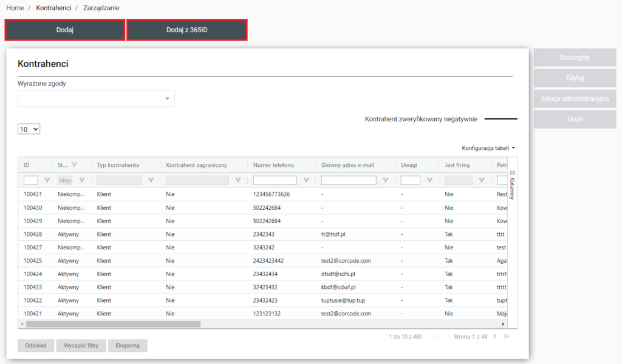Image resolution: width=622 pixels, height=364 pixels.
Task: Jump to last page in pagination
Action: 507,336
